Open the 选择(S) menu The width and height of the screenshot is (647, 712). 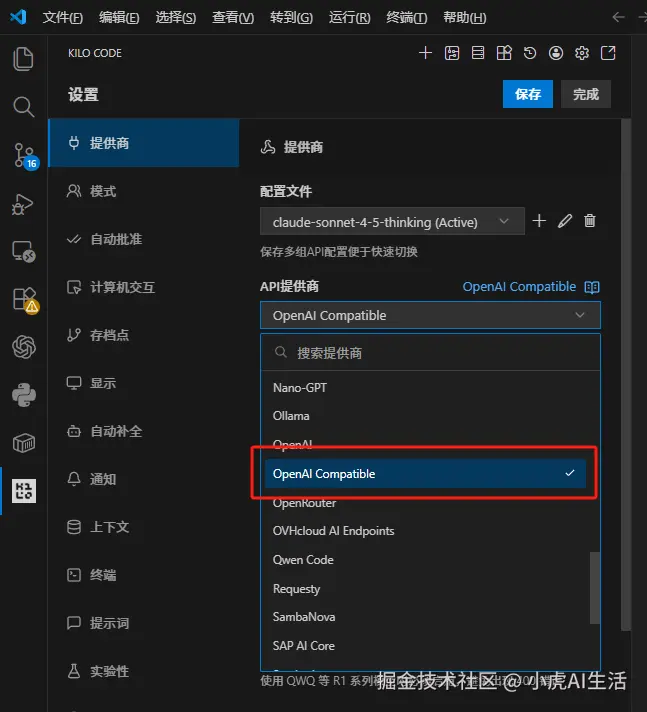(176, 18)
